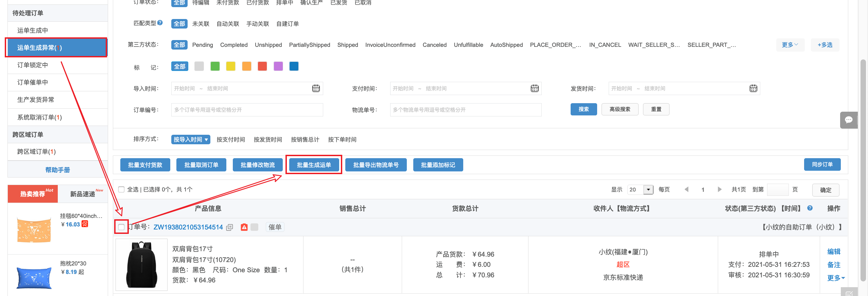The width and height of the screenshot is (868, 296).
Task: Select 系统取消订单 in the sidebar
Action: coord(39,117)
